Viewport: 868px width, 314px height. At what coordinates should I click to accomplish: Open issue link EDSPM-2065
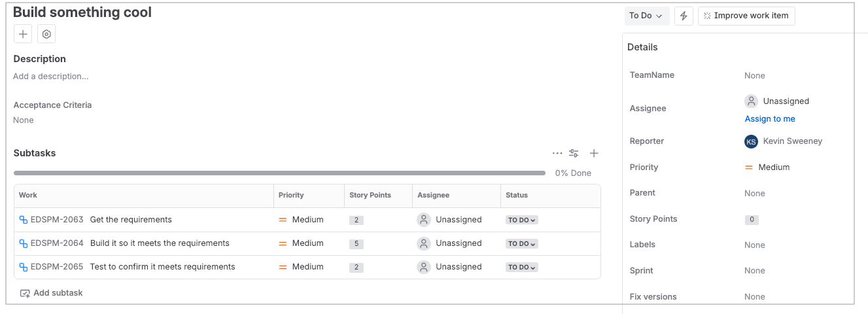tap(57, 267)
